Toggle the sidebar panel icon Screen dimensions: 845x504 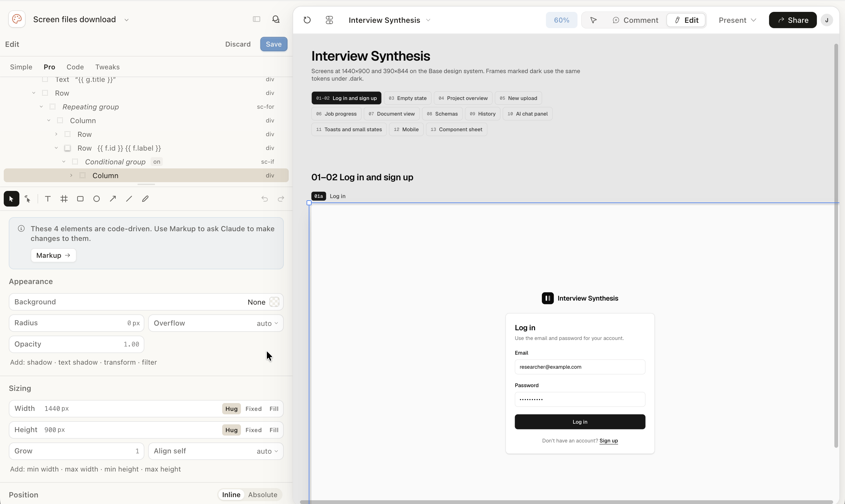pyautogui.click(x=257, y=19)
